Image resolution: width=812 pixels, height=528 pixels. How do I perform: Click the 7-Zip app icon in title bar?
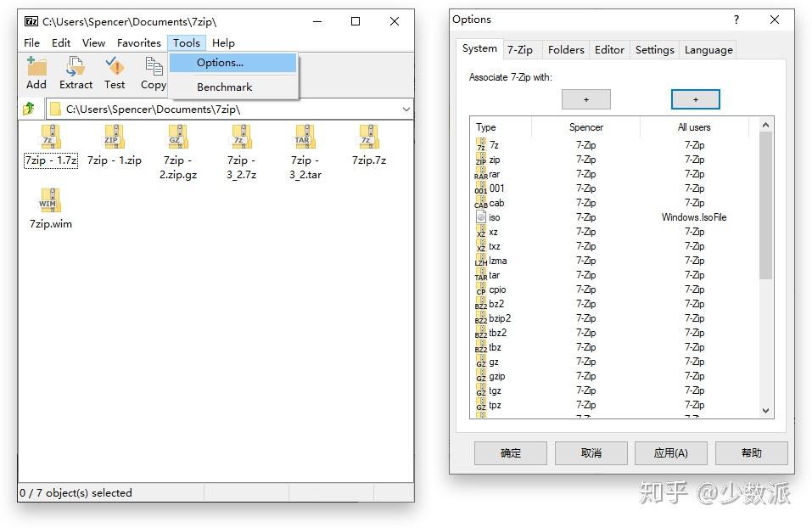click(x=31, y=21)
